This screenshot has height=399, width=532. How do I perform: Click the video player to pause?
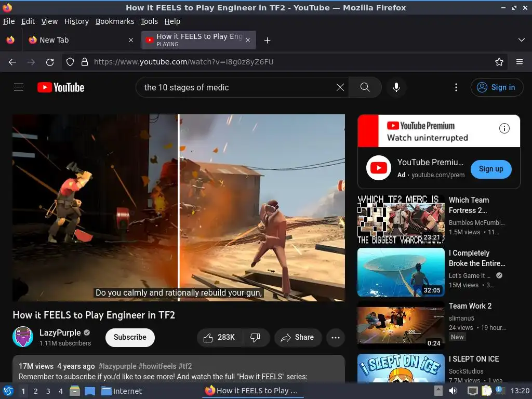[179, 208]
